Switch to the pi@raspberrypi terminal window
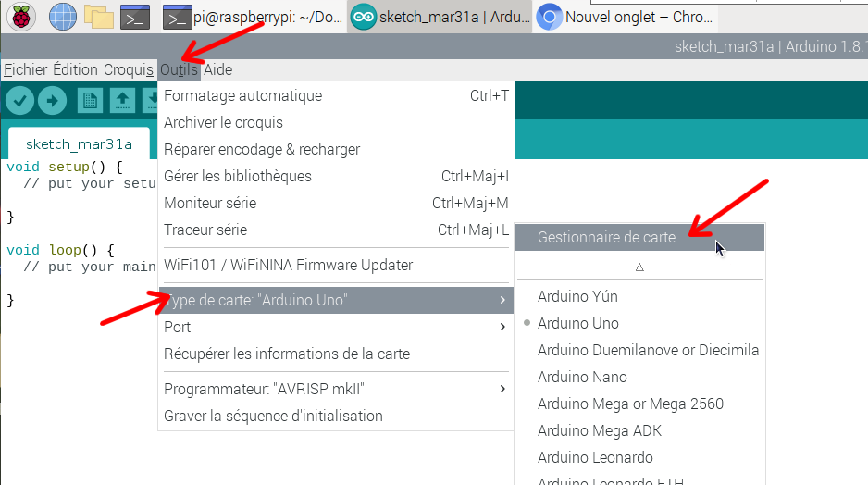Image resolution: width=868 pixels, height=485 pixels. (x=254, y=18)
